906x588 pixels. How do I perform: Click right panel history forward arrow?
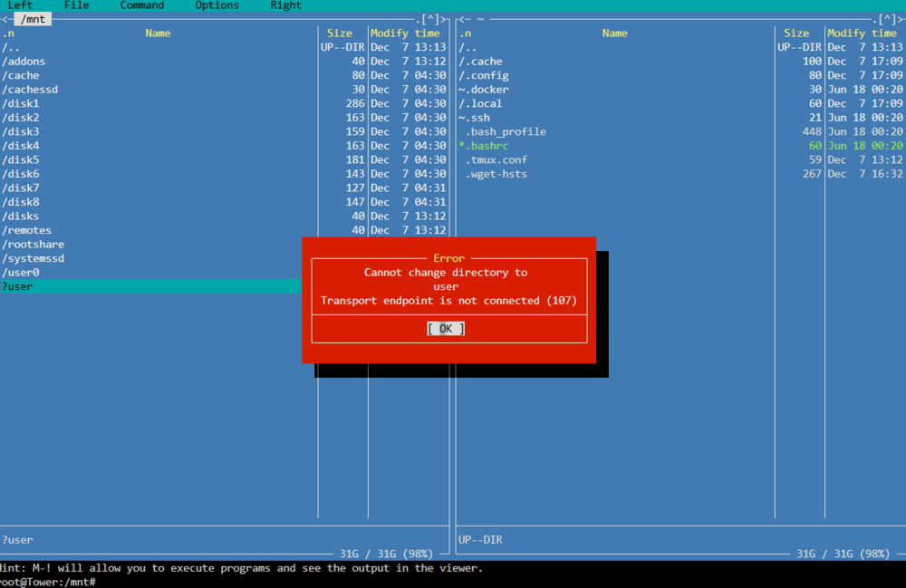tap(901, 19)
